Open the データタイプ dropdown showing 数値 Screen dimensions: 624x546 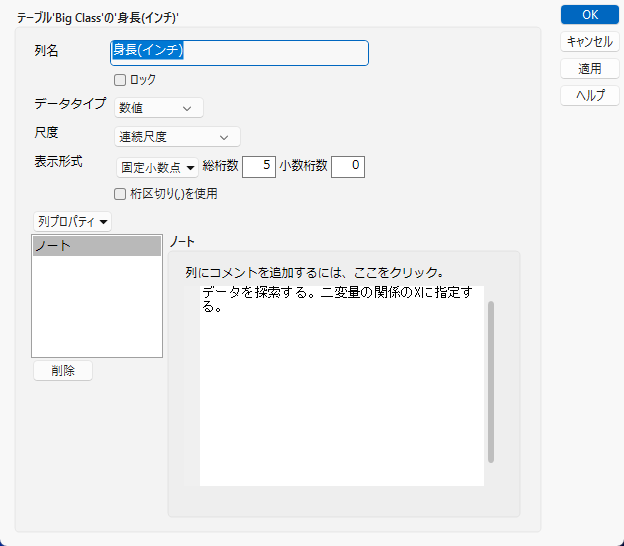[x=159, y=108]
